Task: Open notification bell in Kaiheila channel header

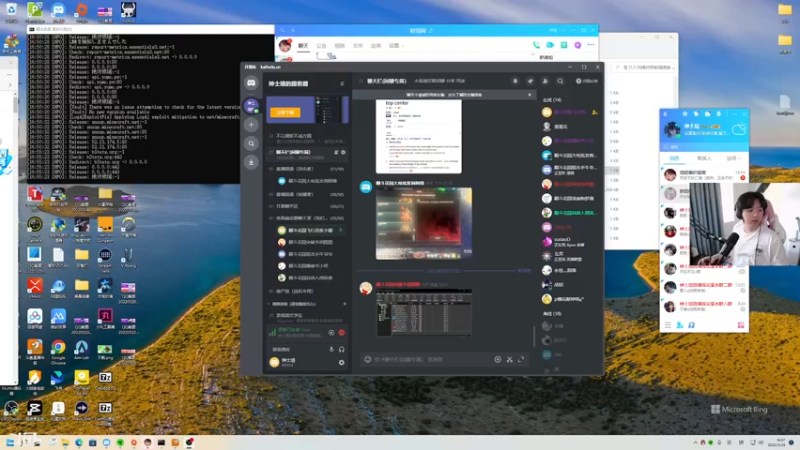Action: 515,81
